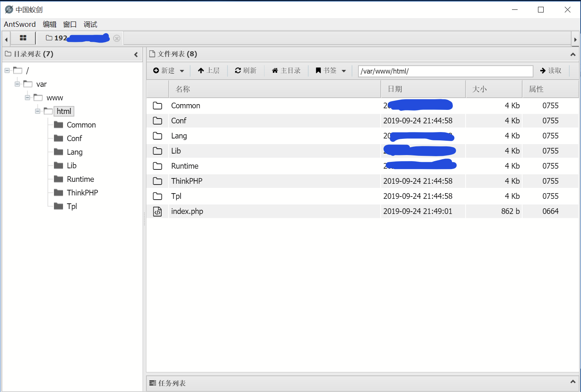Click index.php date 2019-09-24 21:49:01
Viewport: 581px width, 392px height.
[x=418, y=211]
